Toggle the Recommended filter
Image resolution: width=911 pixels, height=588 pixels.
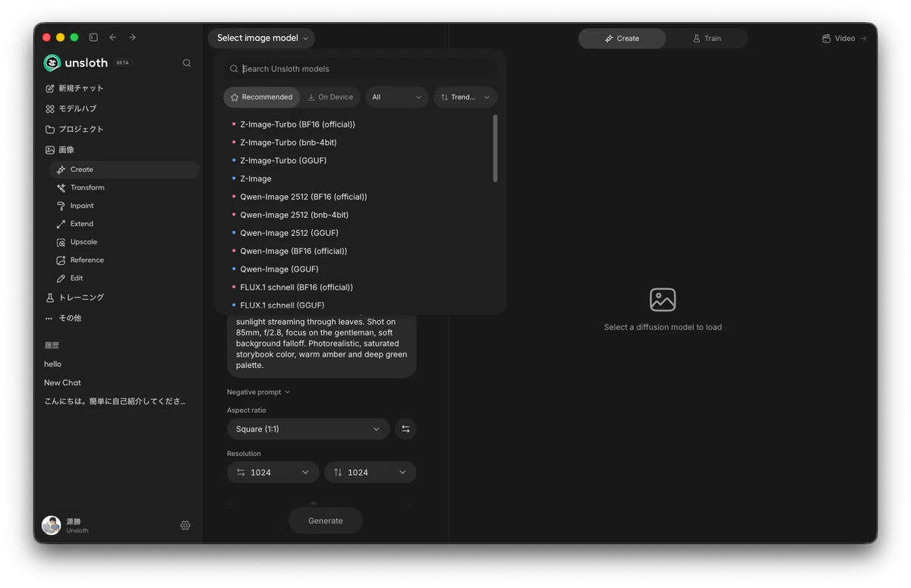coord(262,97)
